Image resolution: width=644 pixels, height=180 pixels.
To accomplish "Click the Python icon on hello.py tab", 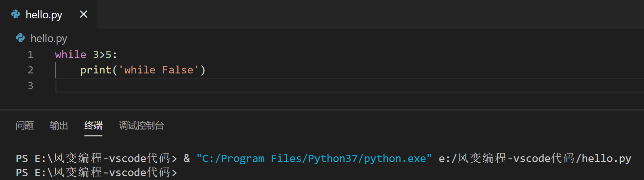I will [x=15, y=14].
